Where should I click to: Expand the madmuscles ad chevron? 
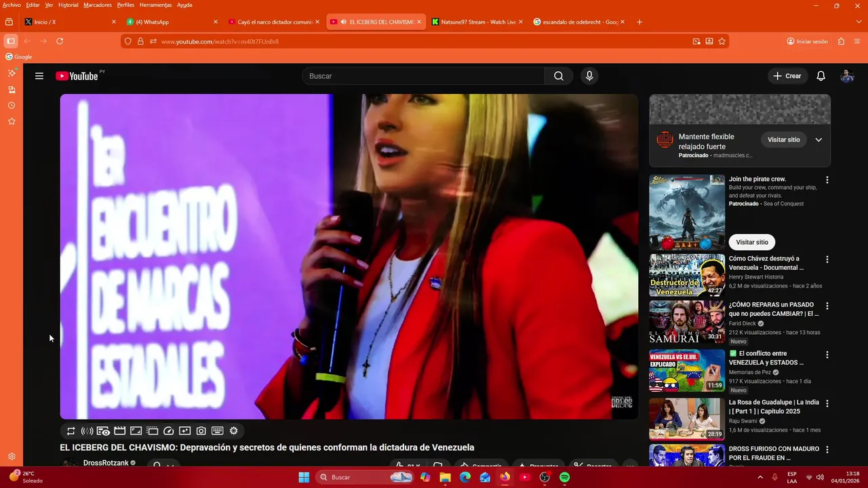(818, 140)
